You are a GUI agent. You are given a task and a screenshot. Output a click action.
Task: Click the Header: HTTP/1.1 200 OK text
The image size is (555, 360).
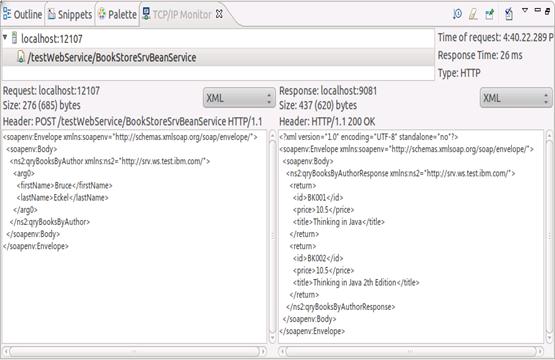point(327,121)
